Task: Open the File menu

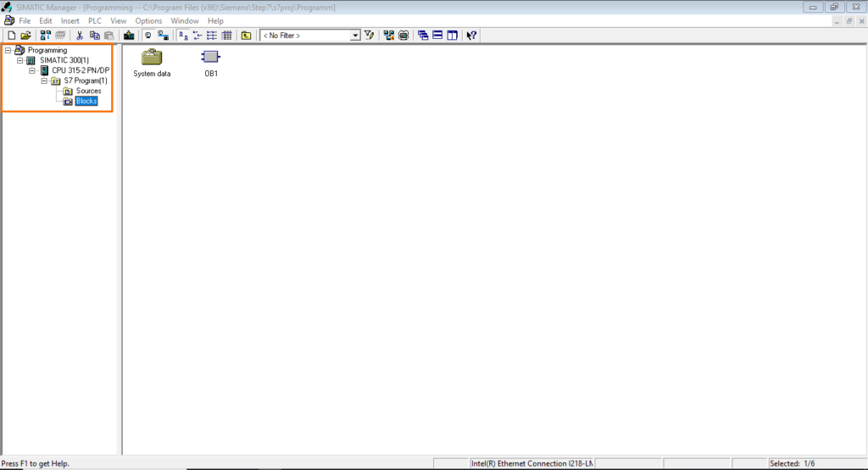Action: (x=25, y=21)
